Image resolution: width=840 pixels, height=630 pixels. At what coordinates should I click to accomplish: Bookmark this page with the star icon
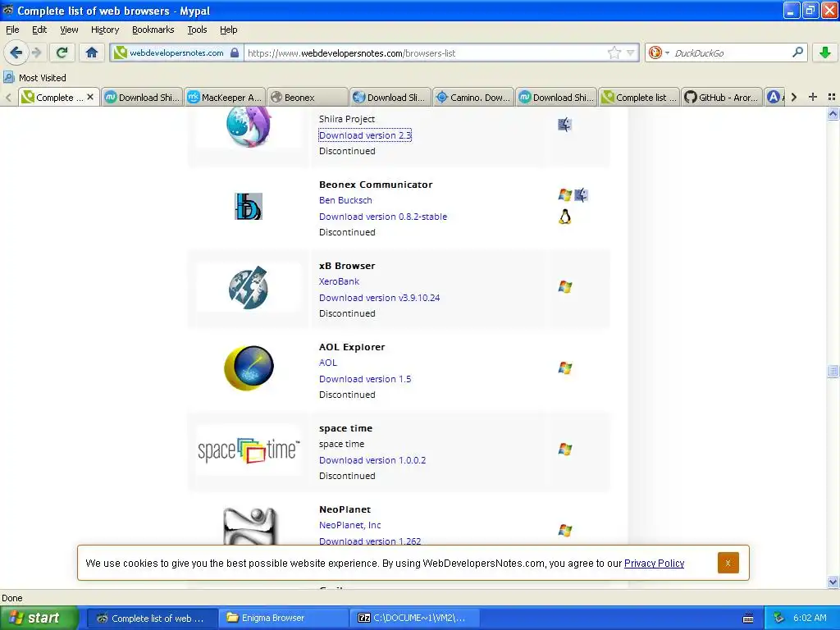[614, 52]
